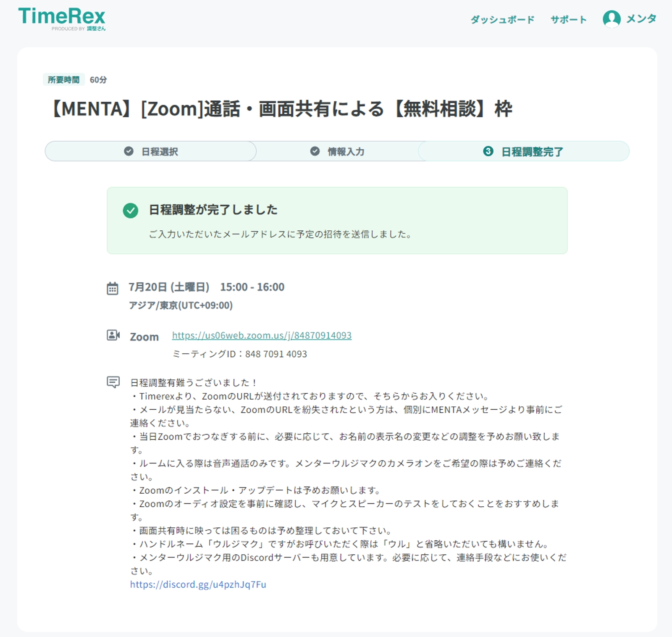This screenshot has width=672, height=637.
Task: Click the 7月20日 (土曜日) date text
Action: 169,287
